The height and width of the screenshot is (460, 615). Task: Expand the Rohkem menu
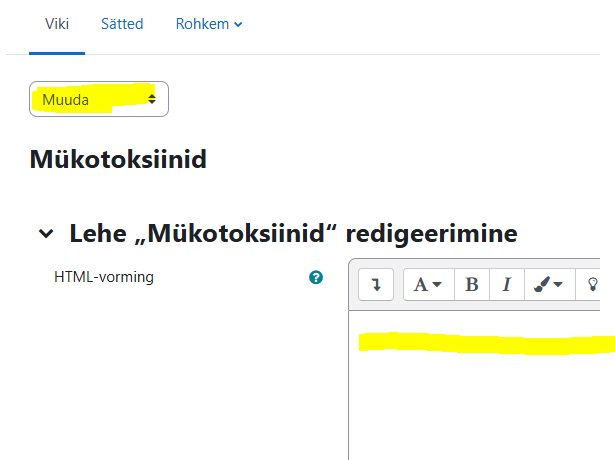(208, 23)
